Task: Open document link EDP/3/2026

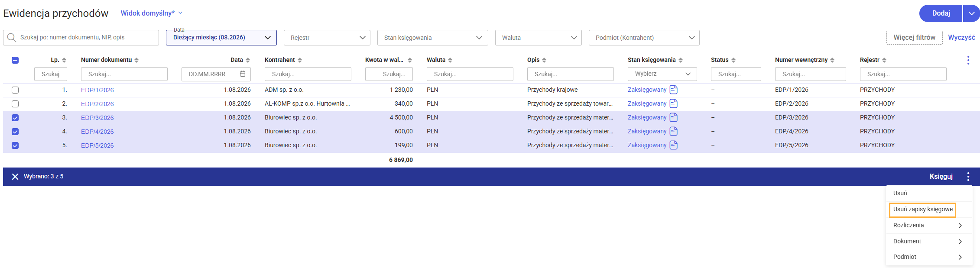Action: pyautogui.click(x=97, y=118)
